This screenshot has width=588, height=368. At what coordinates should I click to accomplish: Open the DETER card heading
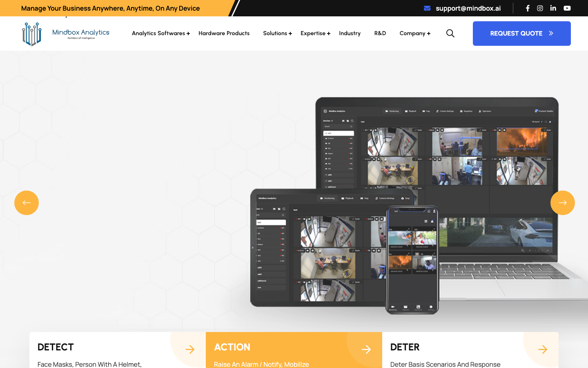pyautogui.click(x=405, y=347)
